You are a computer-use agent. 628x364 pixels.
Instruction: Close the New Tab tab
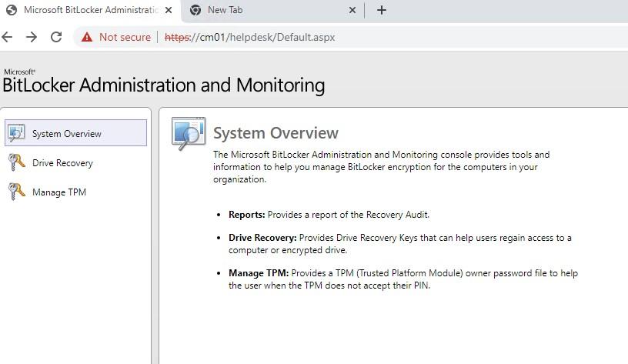pos(352,10)
